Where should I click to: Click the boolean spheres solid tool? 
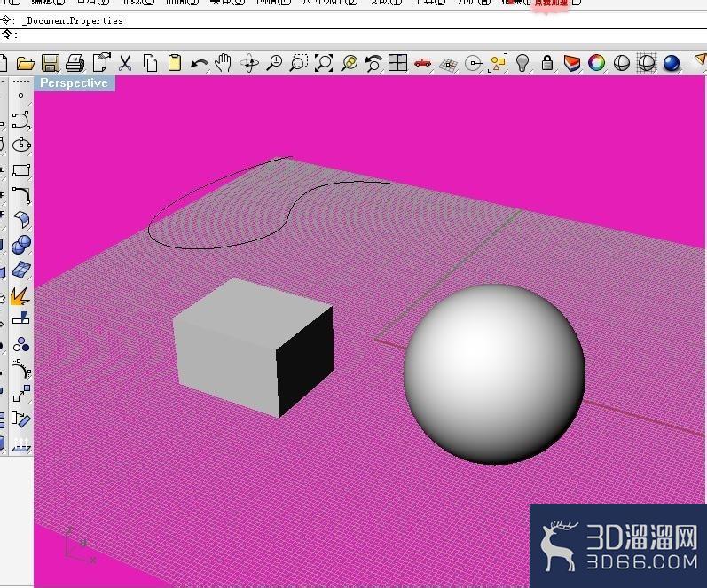[x=20, y=245]
